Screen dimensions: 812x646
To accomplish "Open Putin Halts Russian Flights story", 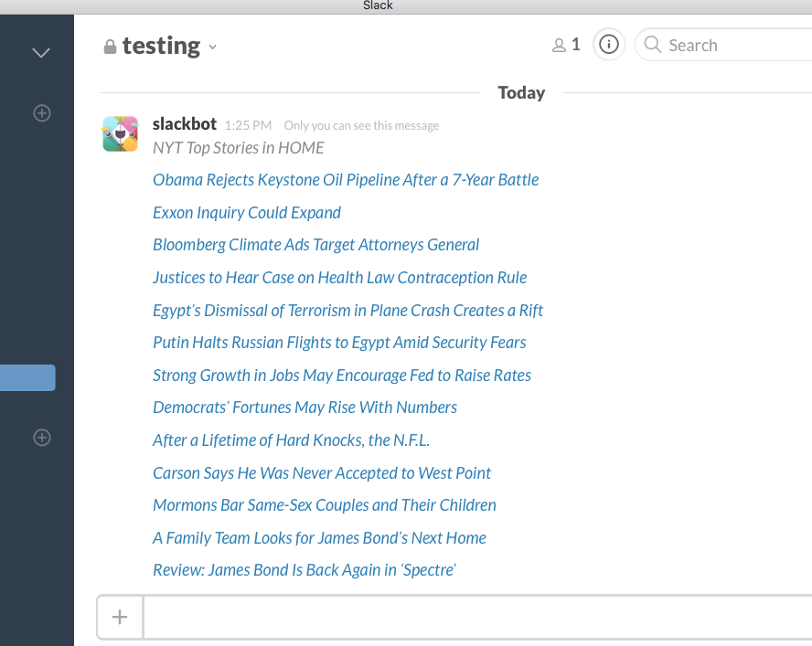I will (x=339, y=343).
